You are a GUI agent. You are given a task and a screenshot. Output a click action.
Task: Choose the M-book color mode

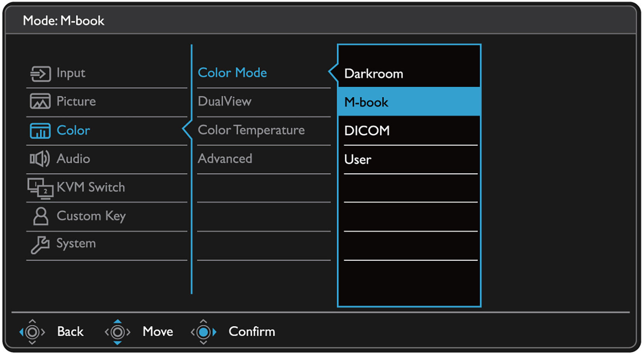pyautogui.click(x=409, y=101)
